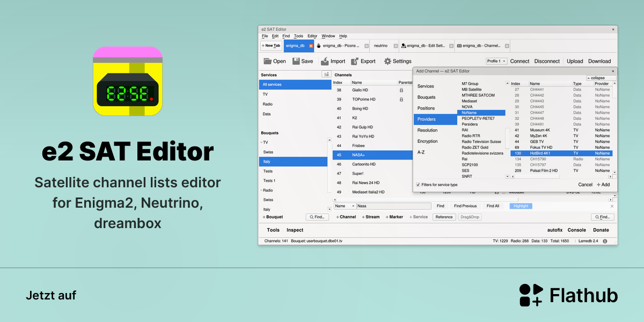Switch to the neutrino tab
Screen dimensions: 644x322
click(x=380, y=46)
